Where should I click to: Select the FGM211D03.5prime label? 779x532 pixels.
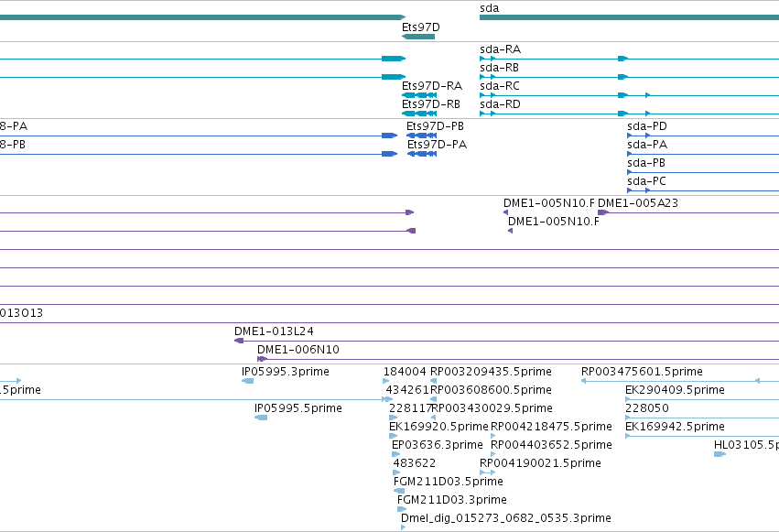pos(449,482)
